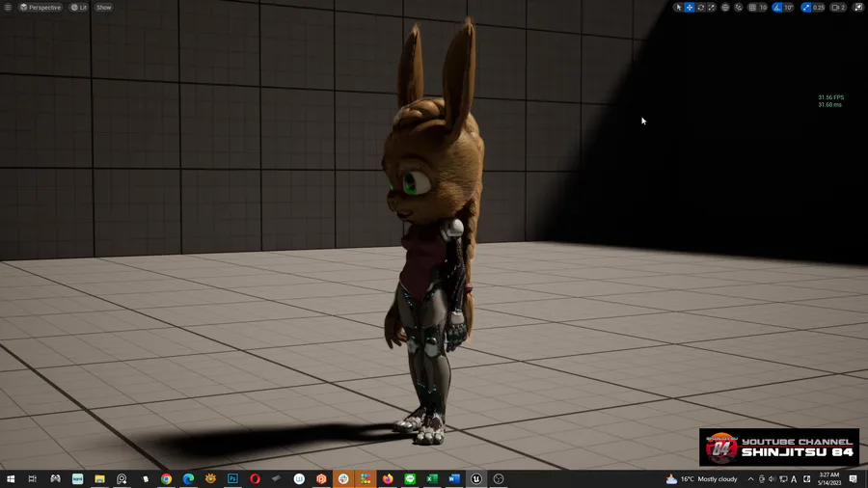
Task: Open Opera browser from the taskbar
Action: pos(255,479)
